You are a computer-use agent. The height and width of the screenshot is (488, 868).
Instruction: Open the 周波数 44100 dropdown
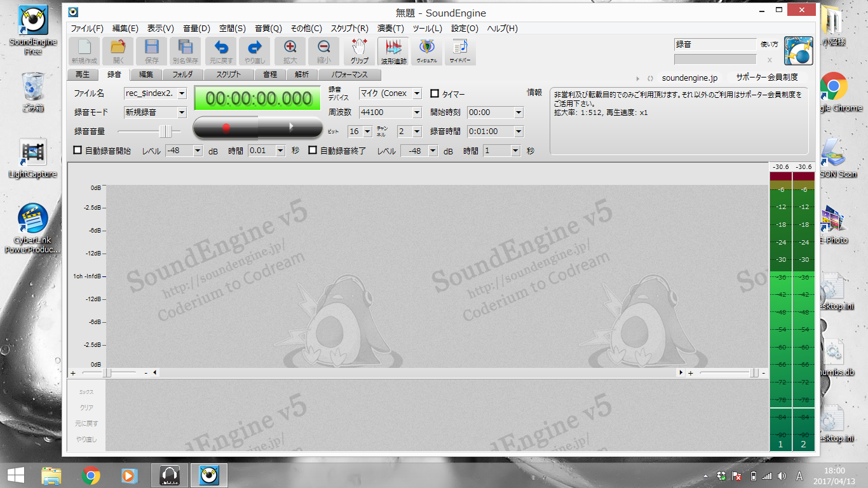pyautogui.click(x=417, y=112)
